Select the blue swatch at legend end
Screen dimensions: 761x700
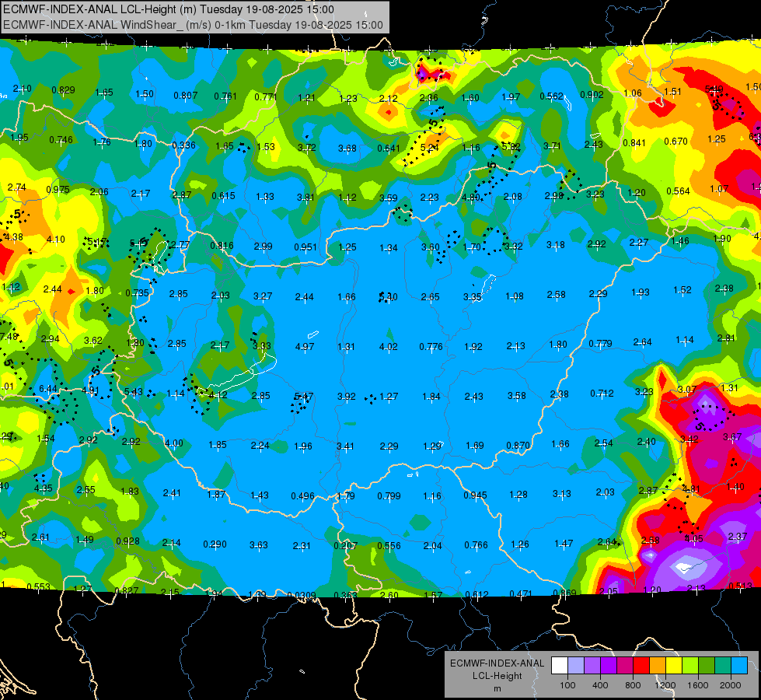[739, 666]
